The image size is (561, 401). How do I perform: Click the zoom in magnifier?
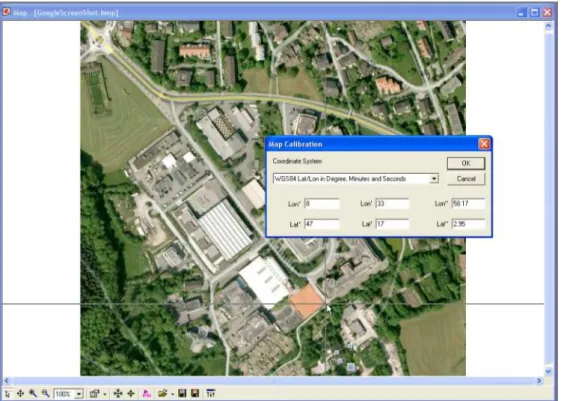click(x=33, y=393)
